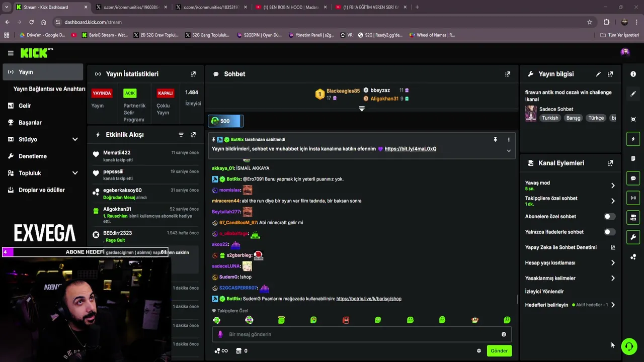The image size is (644, 362).
Task: Click Blackeagles85 in the leaderboard
Action: point(343,91)
